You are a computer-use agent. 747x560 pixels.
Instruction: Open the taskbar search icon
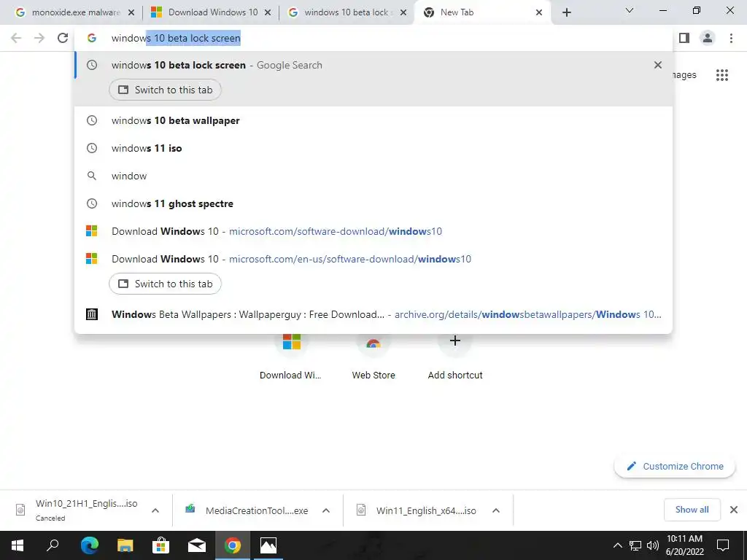coord(53,545)
